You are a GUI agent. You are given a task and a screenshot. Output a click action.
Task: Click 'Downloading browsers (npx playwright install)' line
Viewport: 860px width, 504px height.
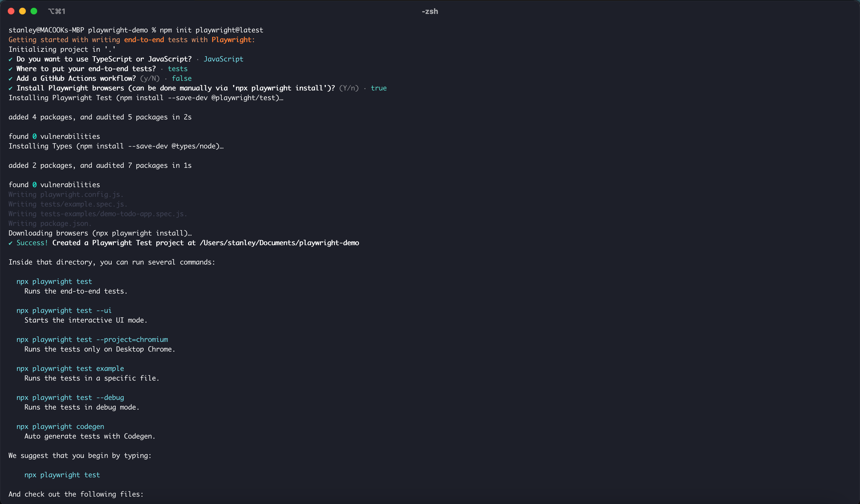(x=100, y=233)
